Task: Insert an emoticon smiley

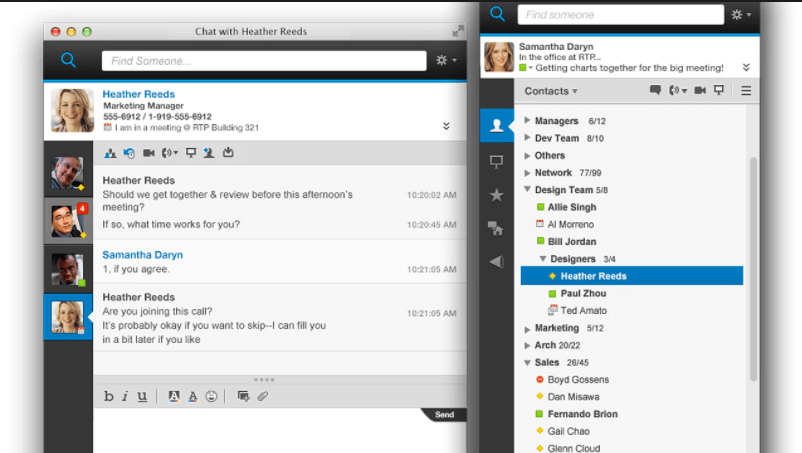Action: click(x=211, y=396)
